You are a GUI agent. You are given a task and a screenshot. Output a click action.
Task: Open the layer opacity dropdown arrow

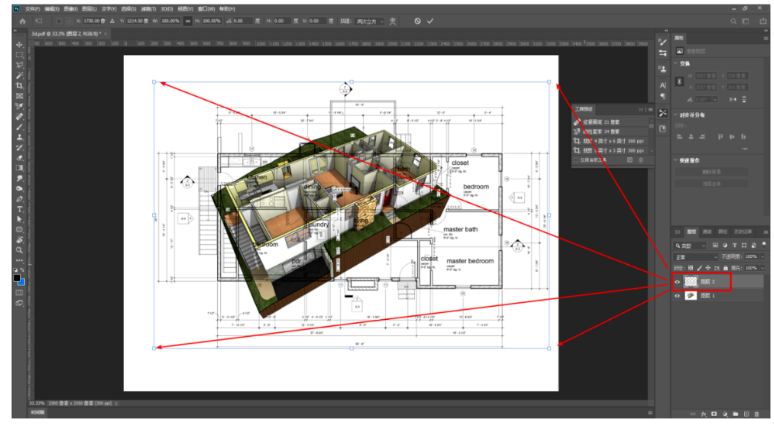tap(763, 257)
